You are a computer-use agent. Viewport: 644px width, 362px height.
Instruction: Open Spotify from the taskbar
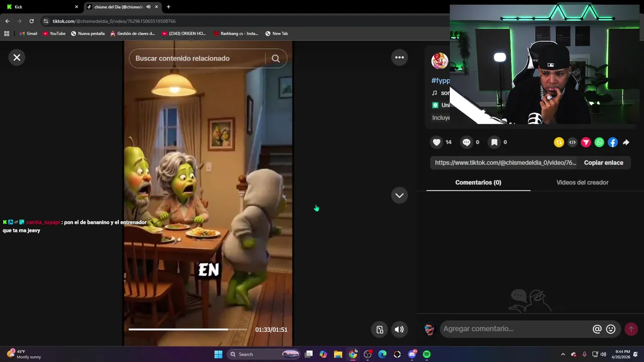click(x=427, y=354)
